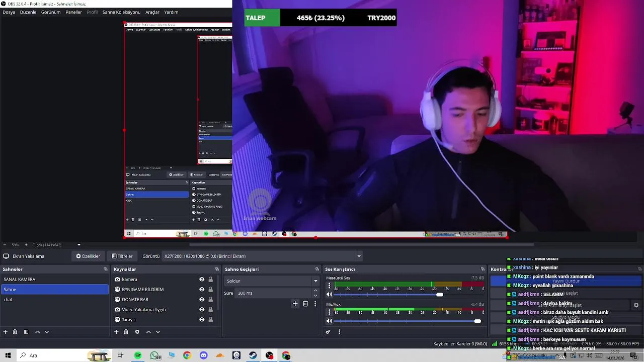Open Ses Karıştırıcı bottom three-dot menu
644x362 pixels.
pyautogui.click(x=339, y=332)
